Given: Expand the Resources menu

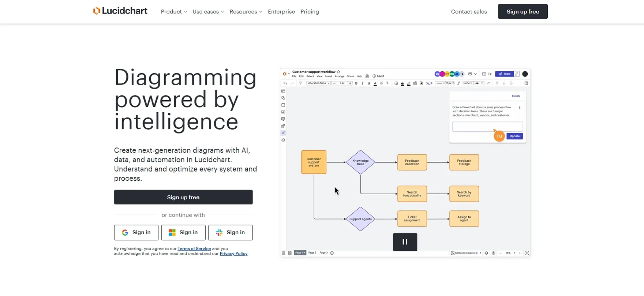Looking at the screenshot, I should [246, 12].
